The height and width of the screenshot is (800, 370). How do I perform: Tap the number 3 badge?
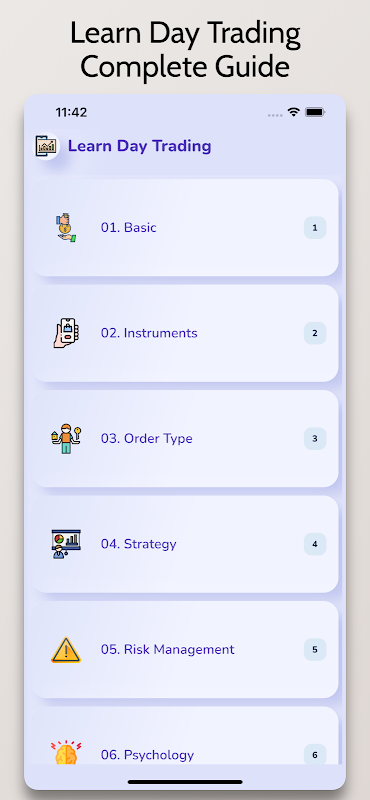[315, 439]
